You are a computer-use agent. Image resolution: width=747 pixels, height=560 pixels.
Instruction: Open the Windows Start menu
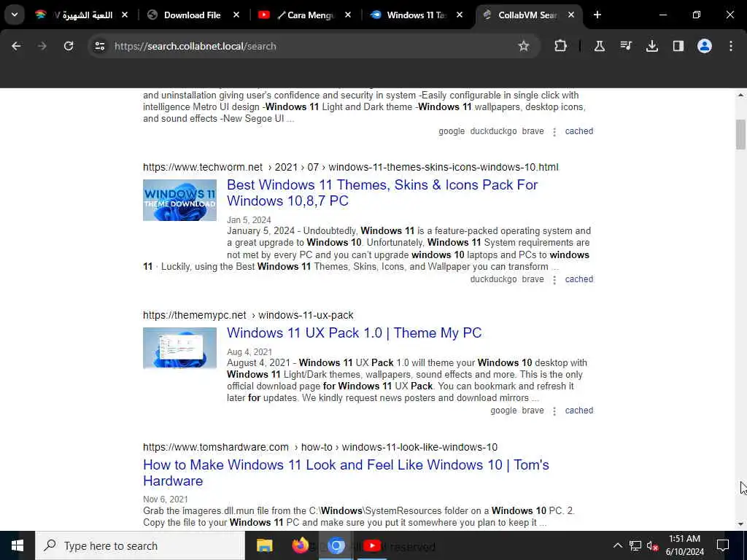(x=18, y=545)
